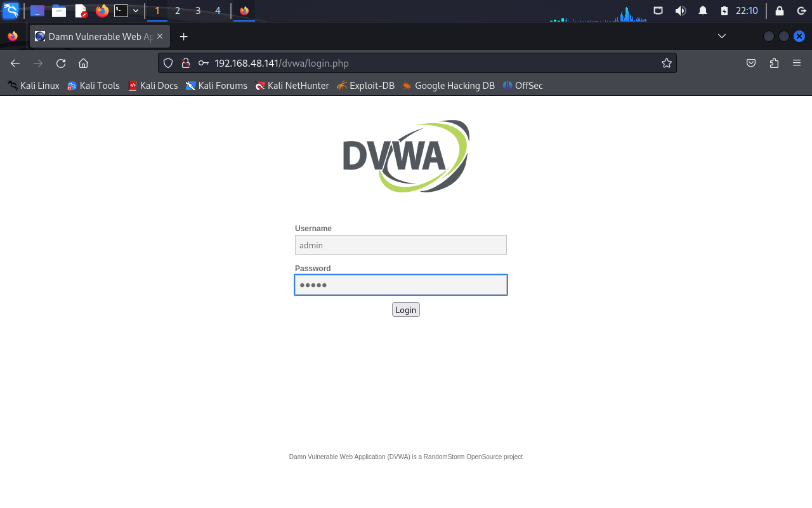Focus the Password field
The width and height of the screenshot is (812, 508).
tap(401, 285)
